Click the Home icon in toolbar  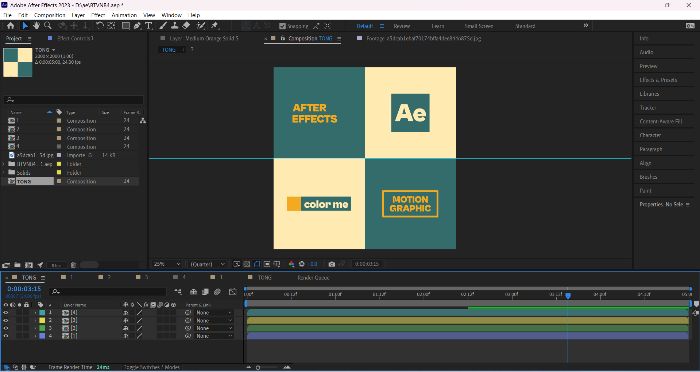coord(11,26)
